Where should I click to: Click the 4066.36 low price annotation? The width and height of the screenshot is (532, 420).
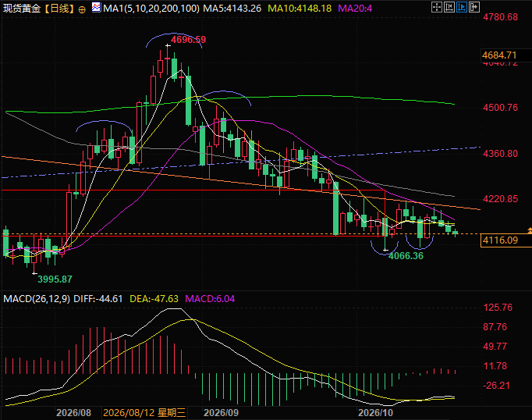[x=406, y=256]
